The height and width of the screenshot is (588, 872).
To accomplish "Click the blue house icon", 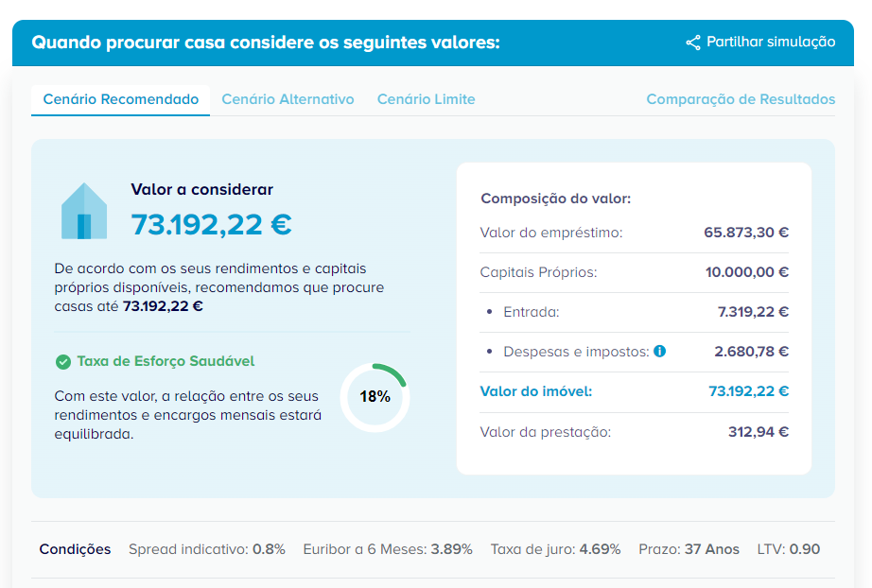I will point(83,211).
